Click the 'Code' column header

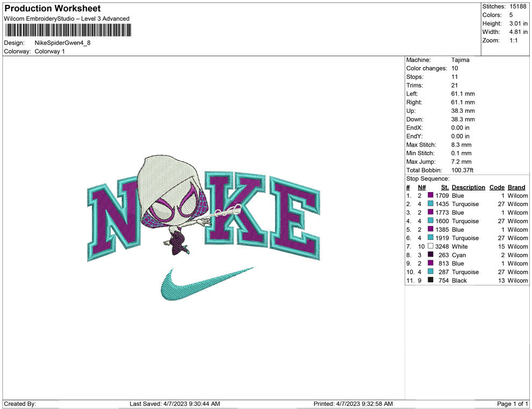point(497,187)
